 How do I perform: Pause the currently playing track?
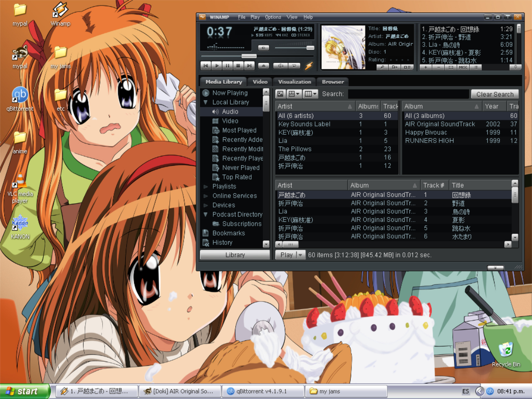(227, 66)
